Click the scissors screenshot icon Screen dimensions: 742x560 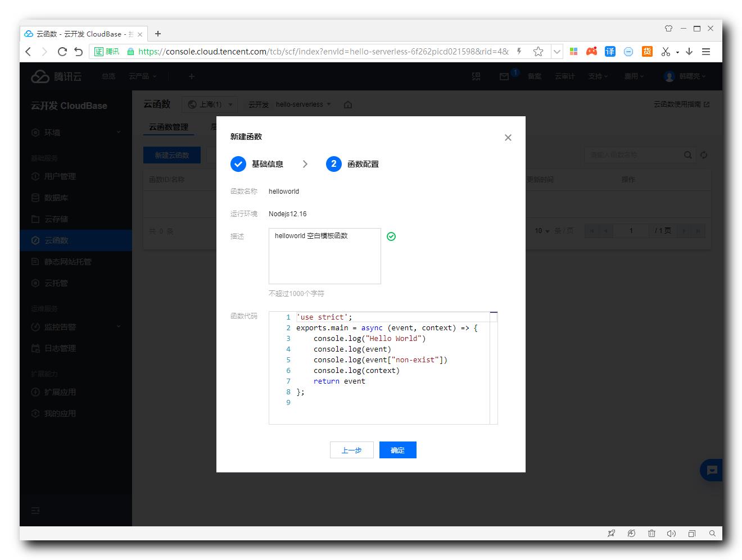click(x=666, y=52)
